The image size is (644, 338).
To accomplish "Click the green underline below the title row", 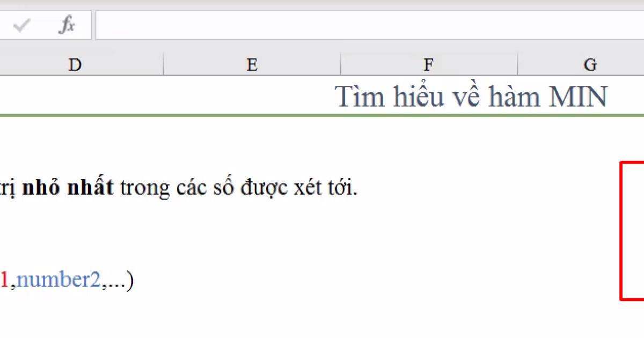I will (322, 114).
